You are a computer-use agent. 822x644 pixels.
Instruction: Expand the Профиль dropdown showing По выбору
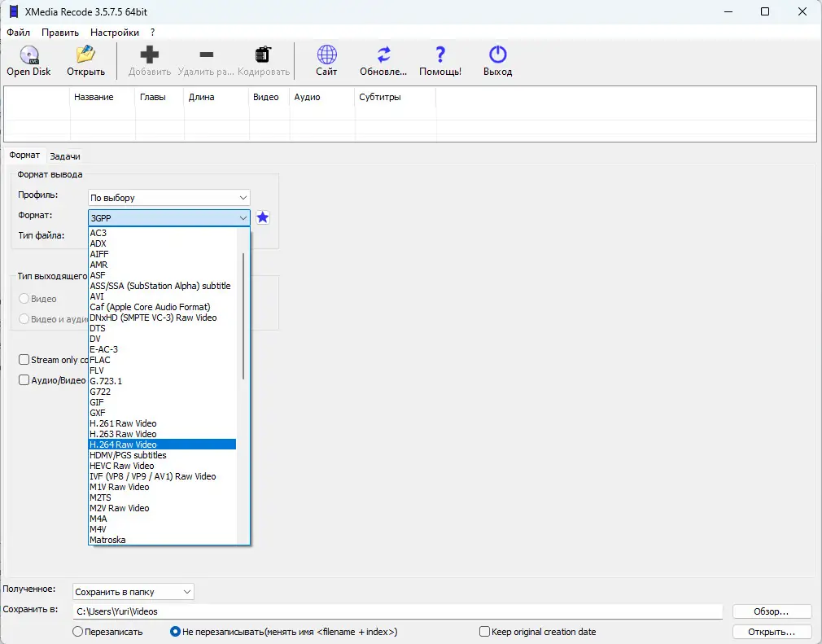(x=168, y=198)
